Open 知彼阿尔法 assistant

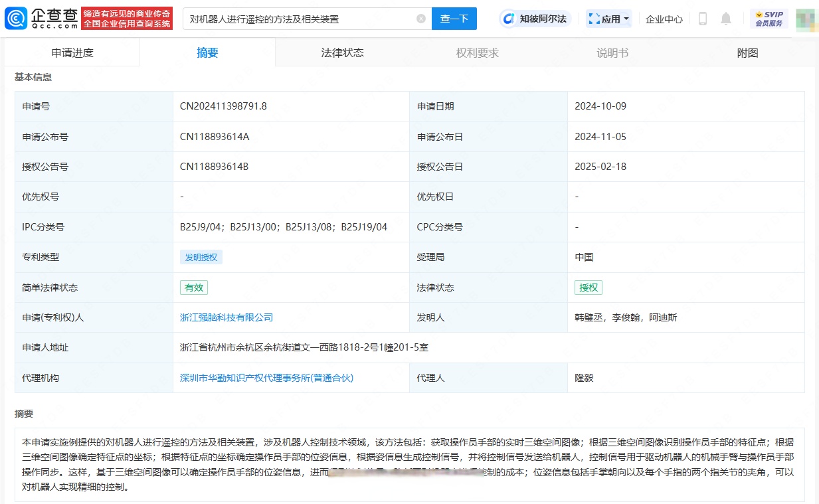click(x=535, y=19)
